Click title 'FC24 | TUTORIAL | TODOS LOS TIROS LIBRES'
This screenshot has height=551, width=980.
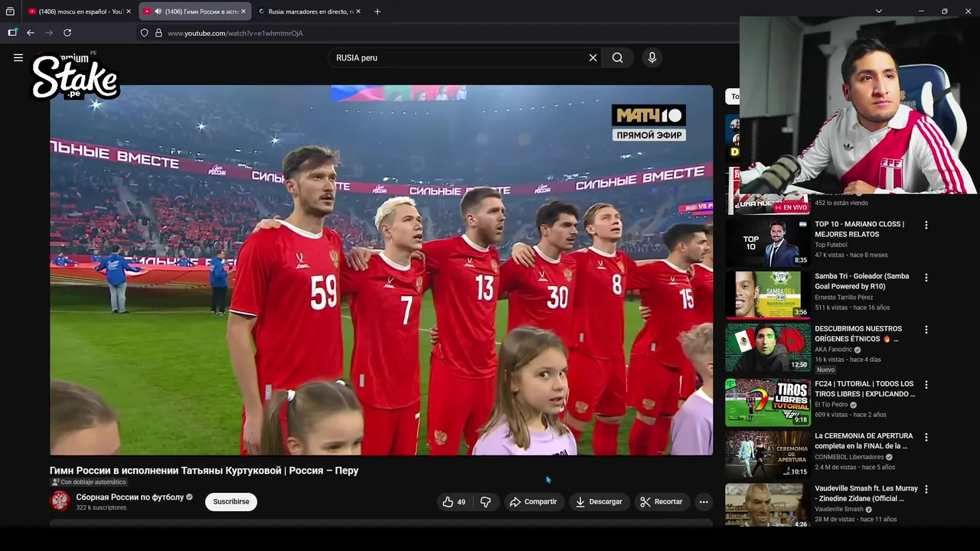coord(864,389)
